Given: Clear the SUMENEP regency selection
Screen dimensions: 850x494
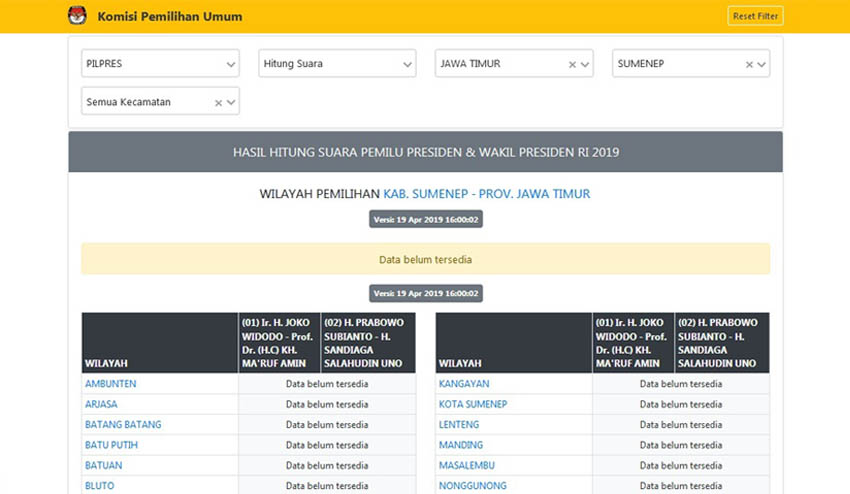Looking at the screenshot, I should click(x=749, y=65).
